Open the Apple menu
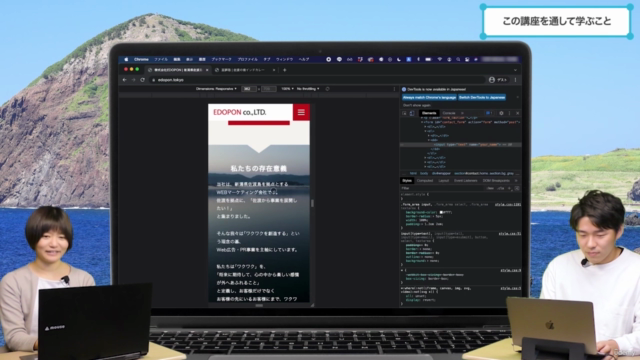The width and height of the screenshot is (640, 360). point(126,59)
